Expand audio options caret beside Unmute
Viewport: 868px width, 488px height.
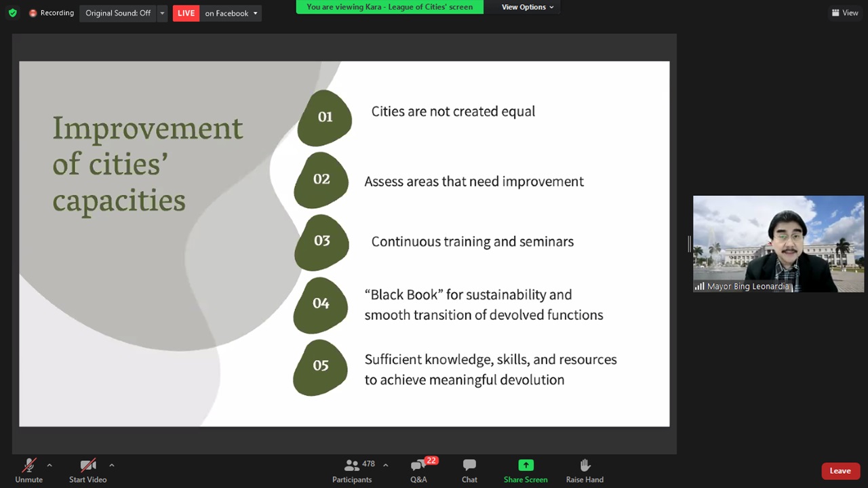tap(49, 465)
